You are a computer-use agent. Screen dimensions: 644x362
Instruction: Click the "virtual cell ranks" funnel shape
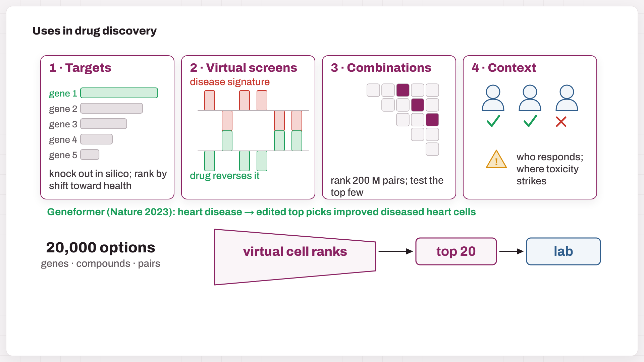pyautogui.click(x=295, y=257)
